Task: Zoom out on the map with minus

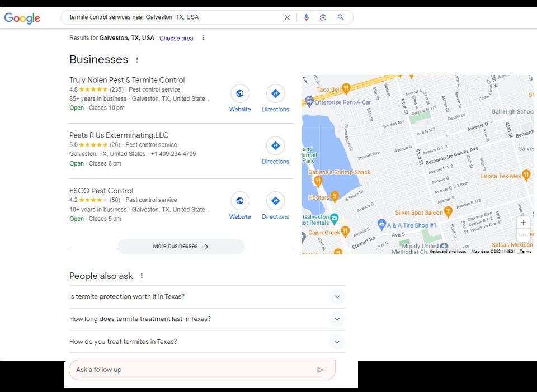Action: tap(524, 235)
